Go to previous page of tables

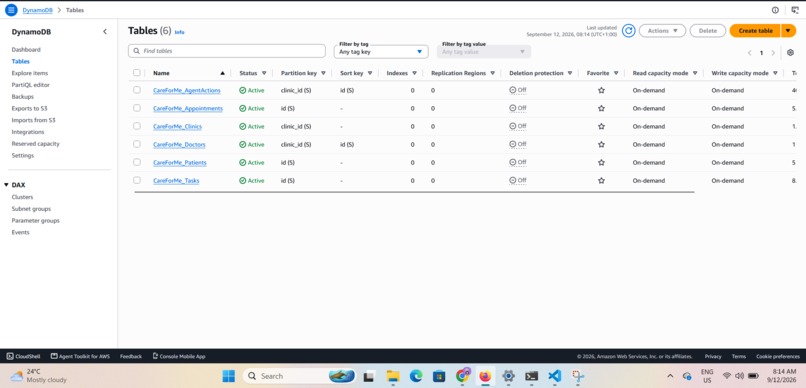(749, 53)
